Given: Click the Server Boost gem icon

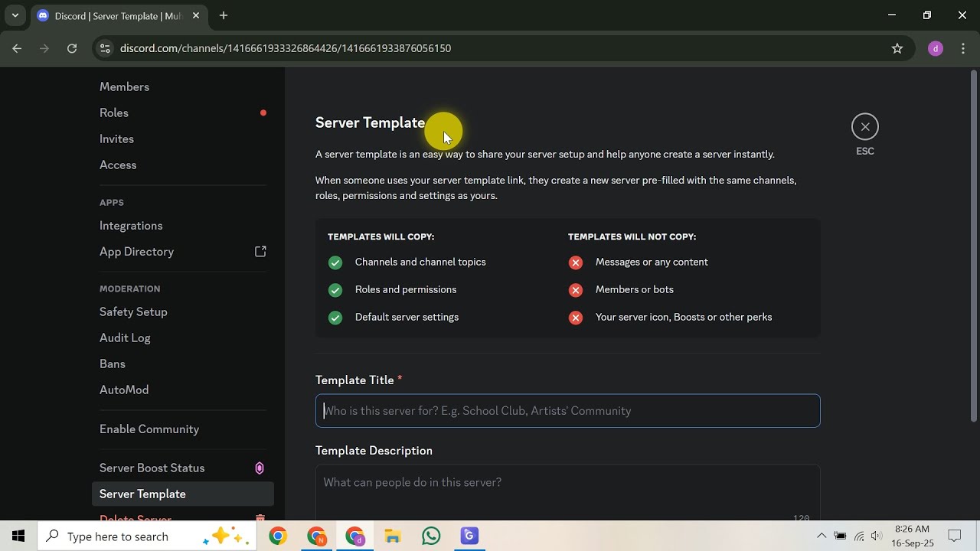Looking at the screenshot, I should point(260,468).
